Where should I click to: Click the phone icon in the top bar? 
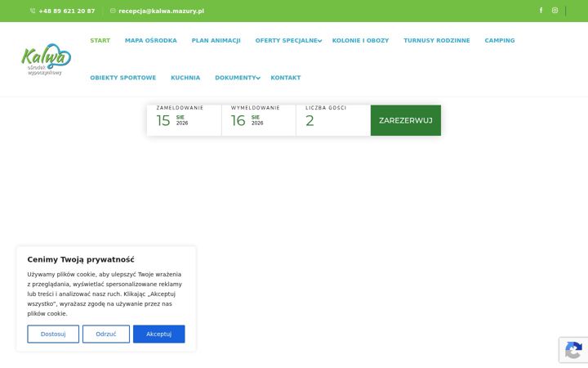coord(33,11)
